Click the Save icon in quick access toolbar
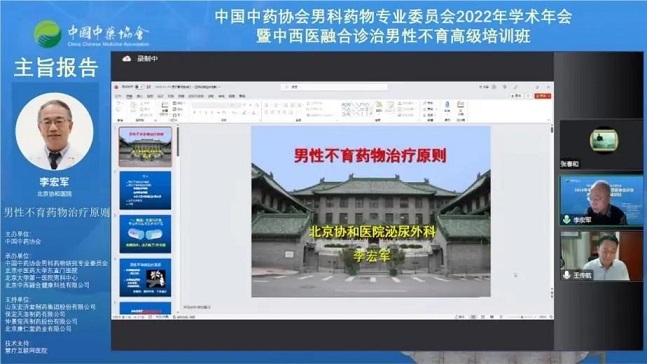 click(x=149, y=87)
